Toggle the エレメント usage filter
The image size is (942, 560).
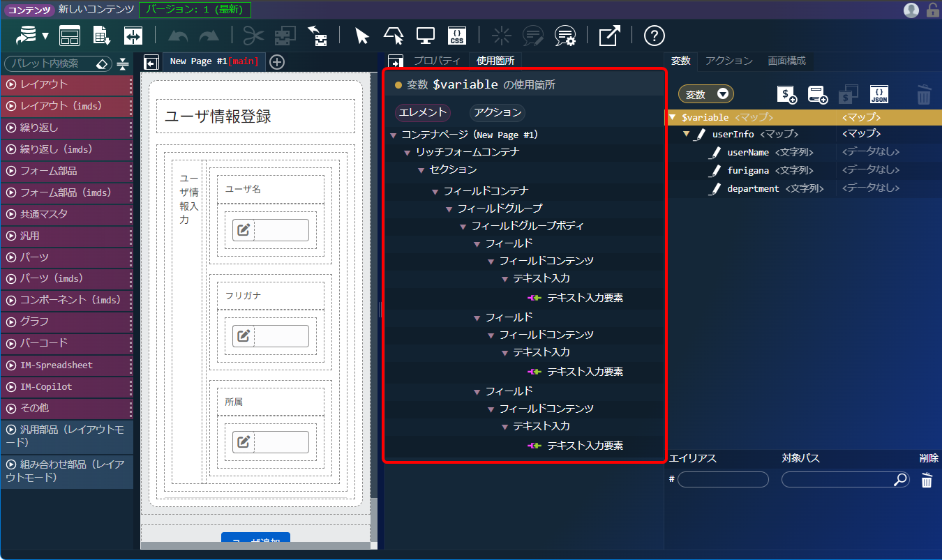click(423, 112)
